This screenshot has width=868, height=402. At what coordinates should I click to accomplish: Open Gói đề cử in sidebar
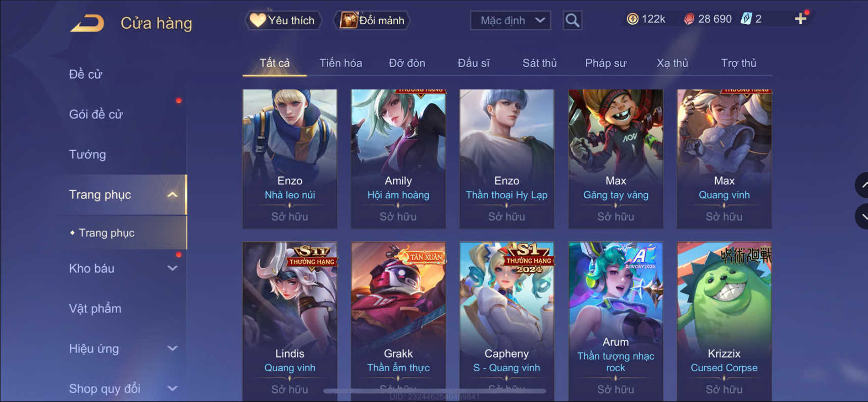click(96, 114)
